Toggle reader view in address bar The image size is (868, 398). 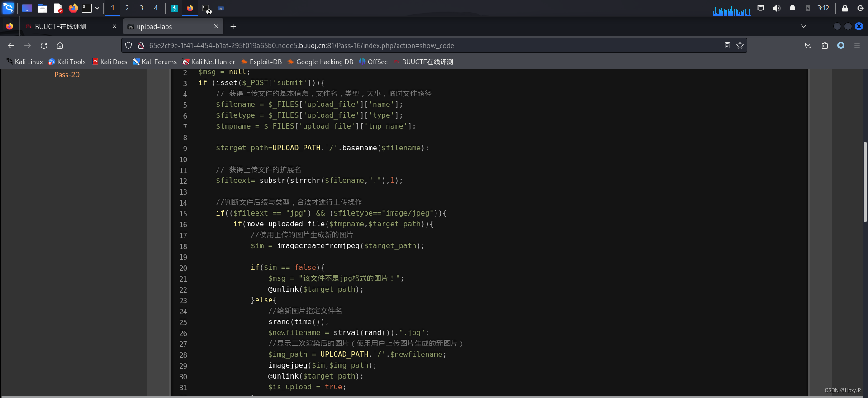(727, 45)
